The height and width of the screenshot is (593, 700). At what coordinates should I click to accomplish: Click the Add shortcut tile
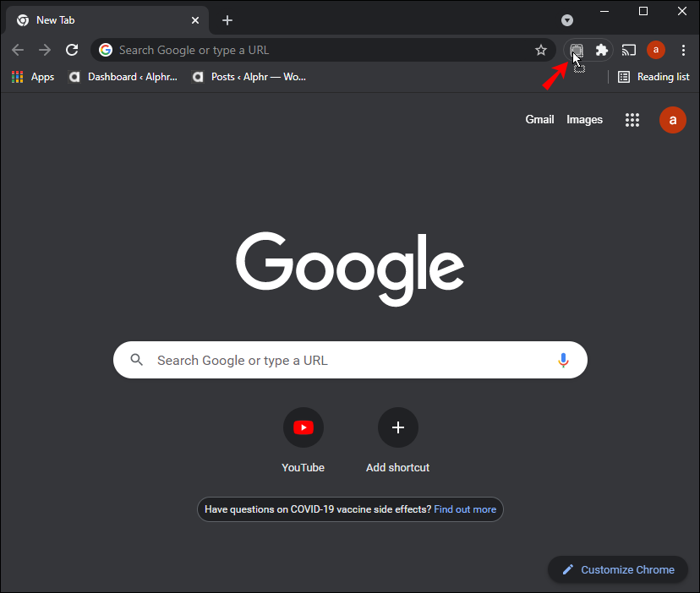click(398, 439)
